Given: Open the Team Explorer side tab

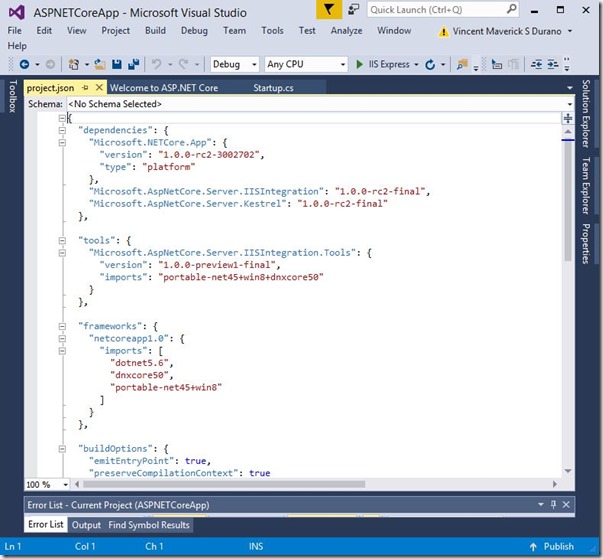Looking at the screenshot, I should tap(586, 186).
